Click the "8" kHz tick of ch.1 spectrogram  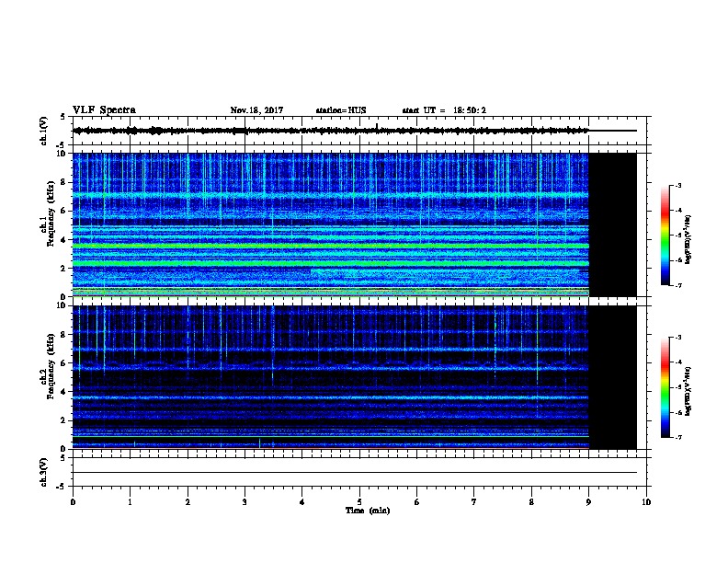(x=63, y=182)
